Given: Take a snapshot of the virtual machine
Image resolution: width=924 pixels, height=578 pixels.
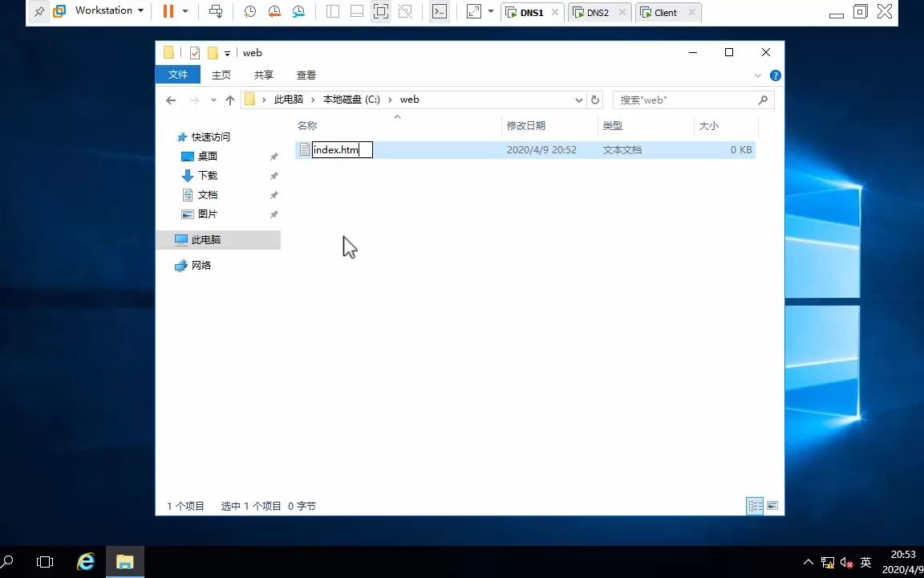Looking at the screenshot, I should (249, 11).
